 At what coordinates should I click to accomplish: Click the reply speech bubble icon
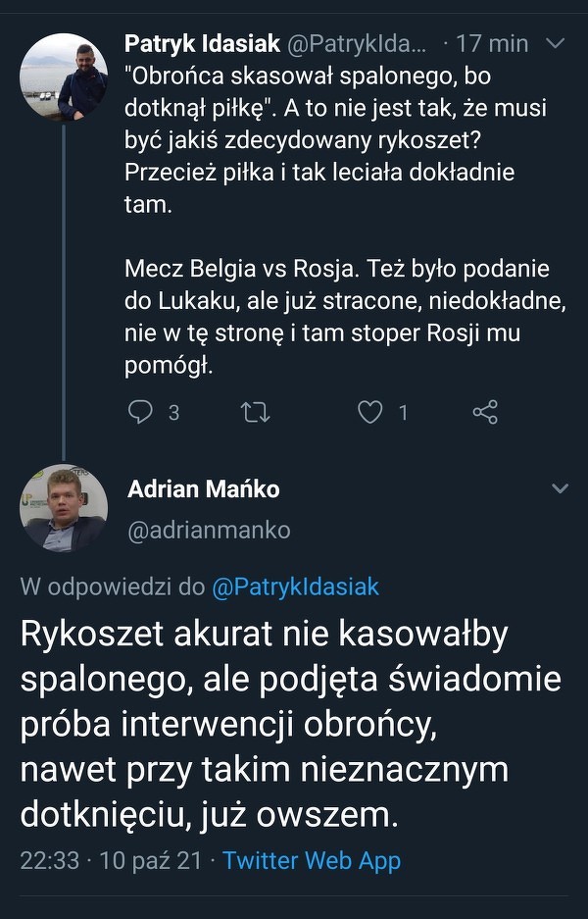(141, 412)
